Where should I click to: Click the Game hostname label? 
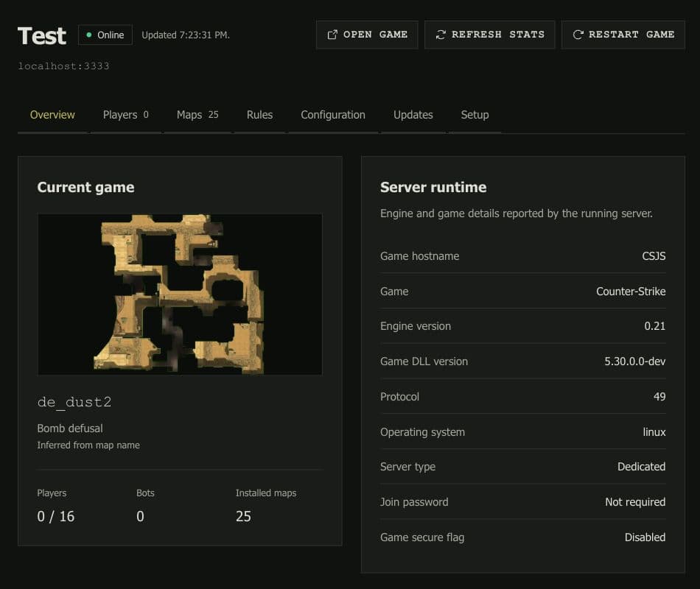420,256
